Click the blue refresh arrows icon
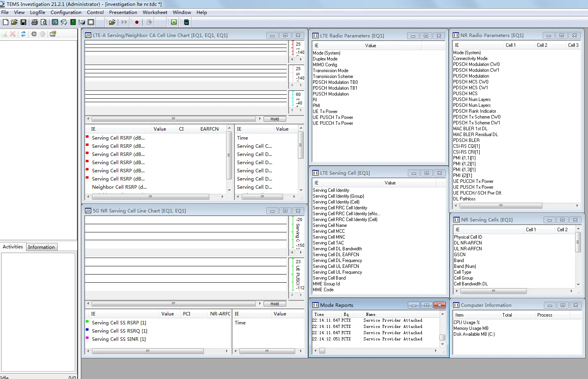 point(23,34)
